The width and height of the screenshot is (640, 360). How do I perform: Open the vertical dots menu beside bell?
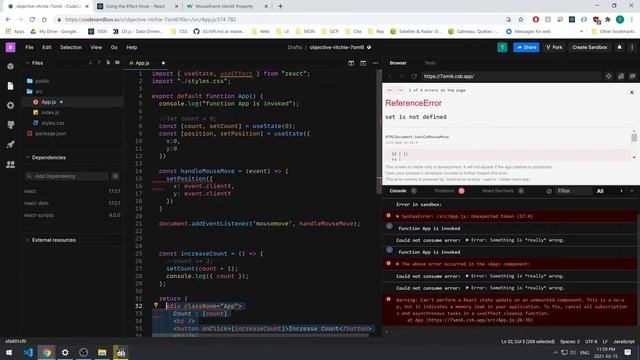click(632, 47)
